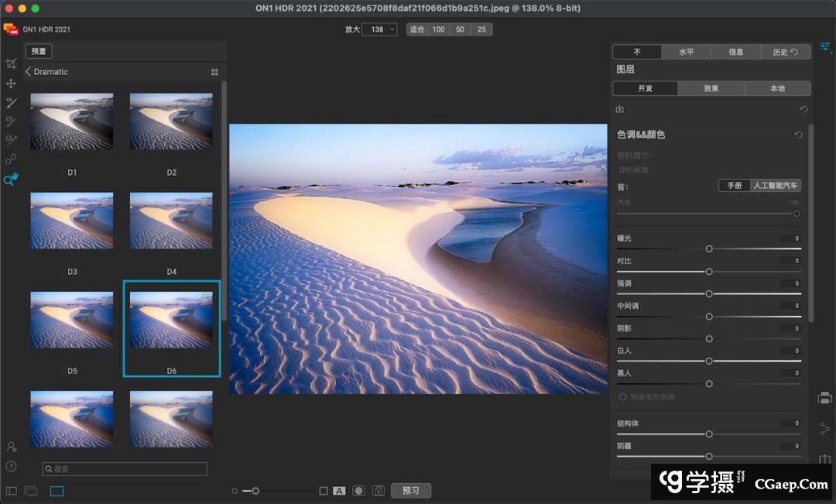
Task: Click the 预习 preview button
Action: (x=410, y=491)
